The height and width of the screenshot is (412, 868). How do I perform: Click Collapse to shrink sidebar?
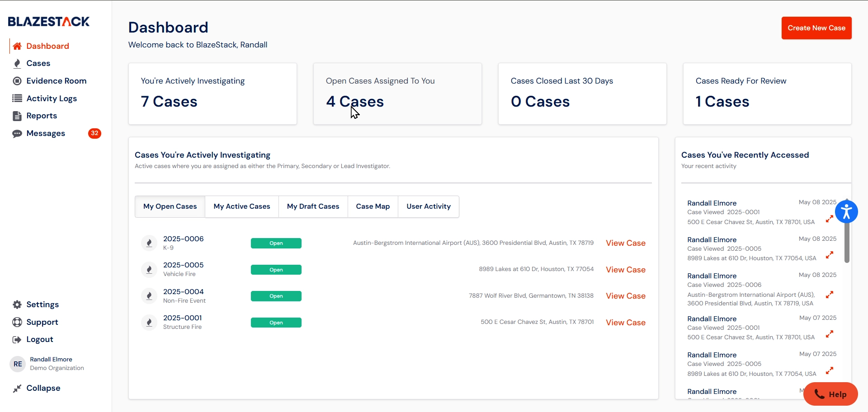pyautogui.click(x=43, y=388)
